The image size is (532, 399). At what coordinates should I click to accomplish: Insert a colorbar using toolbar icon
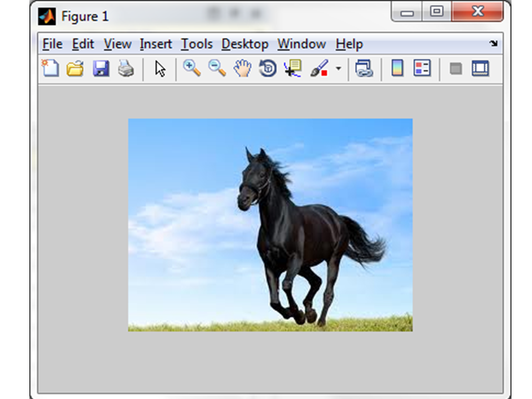coord(397,68)
